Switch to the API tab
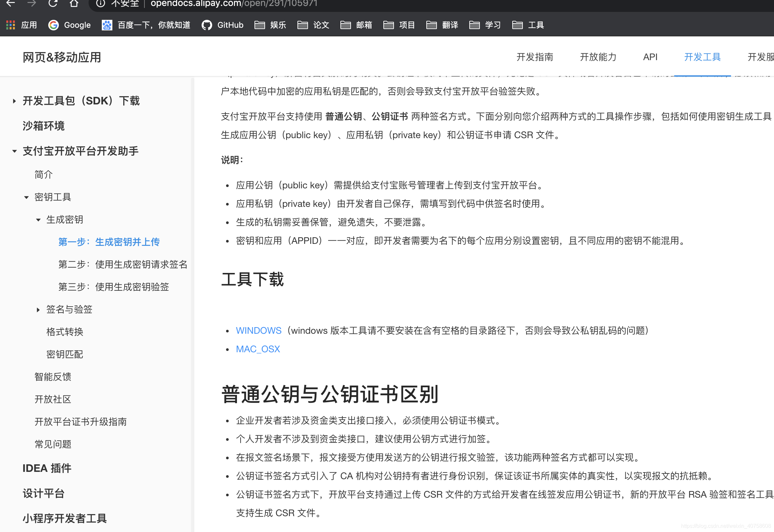 [x=650, y=57]
